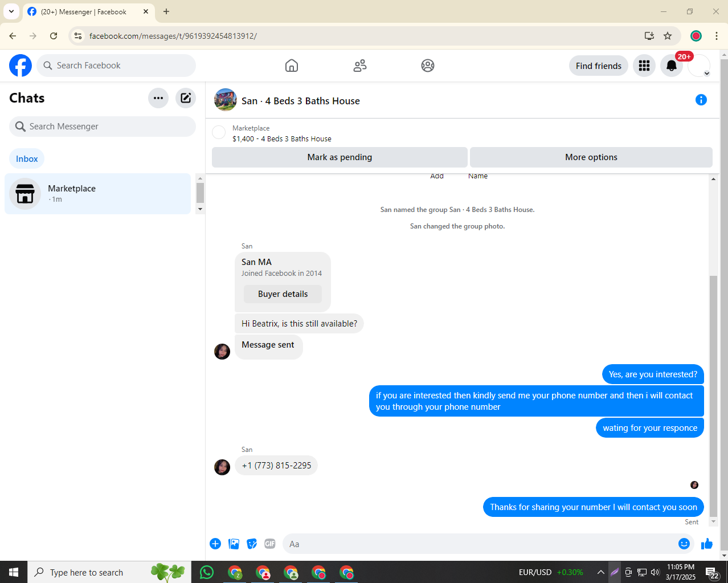728x583 pixels.
Task: Click the chat list scrollbar down arrow
Action: (200, 209)
